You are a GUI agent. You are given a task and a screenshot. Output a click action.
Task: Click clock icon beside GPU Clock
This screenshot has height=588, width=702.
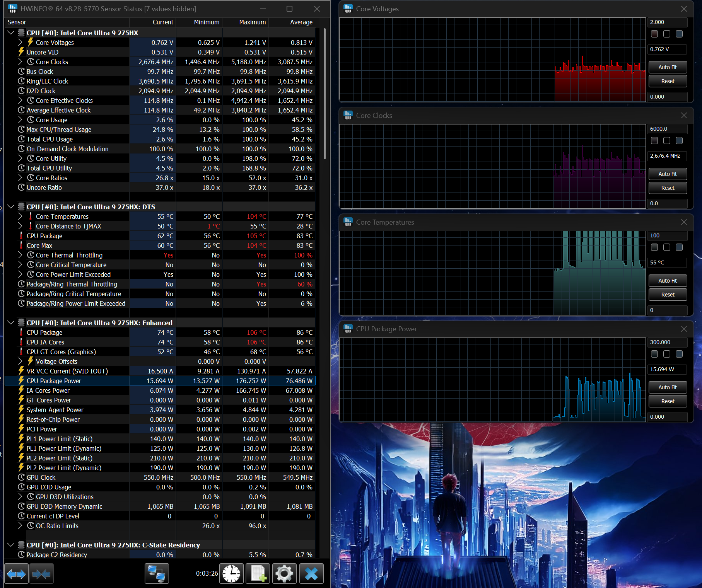pyautogui.click(x=21, y=477)
